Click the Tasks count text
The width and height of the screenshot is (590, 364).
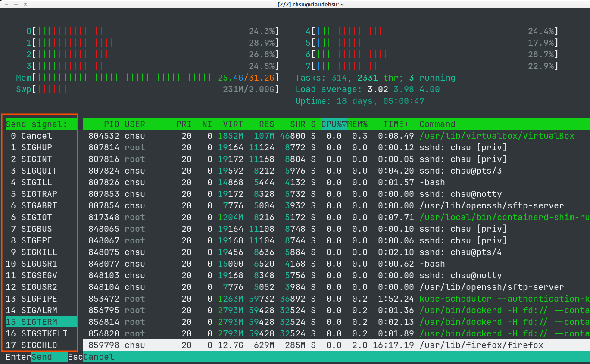click(x=375, y=78)
